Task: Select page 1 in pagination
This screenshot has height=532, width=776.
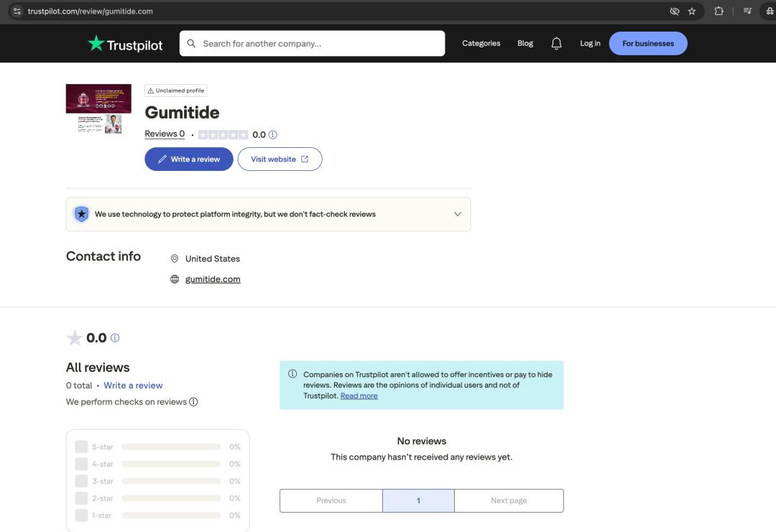Action: pyautogui.click(x=418, y=501)
